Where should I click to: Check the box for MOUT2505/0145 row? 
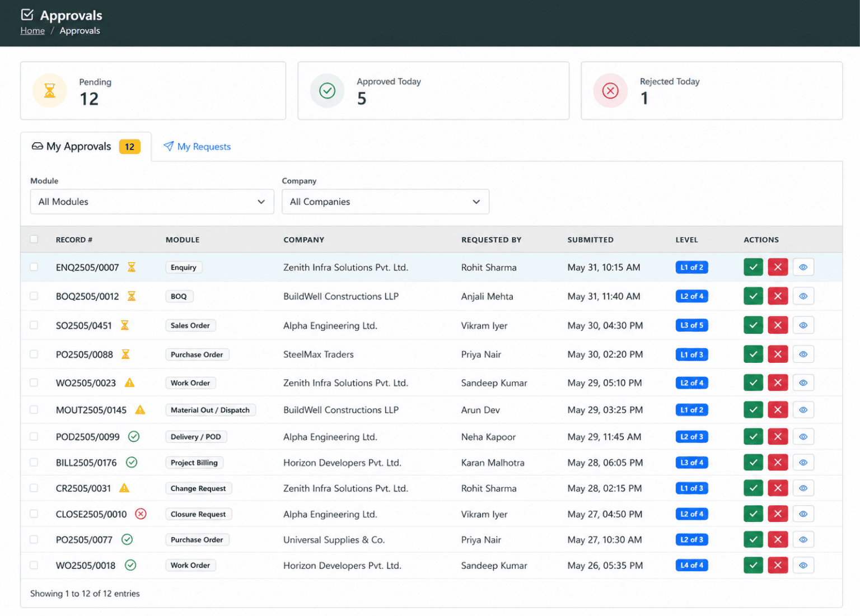[x=34, y=410]
